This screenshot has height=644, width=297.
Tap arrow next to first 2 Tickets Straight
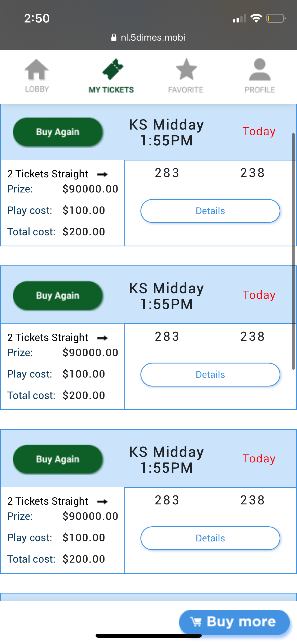102,174
